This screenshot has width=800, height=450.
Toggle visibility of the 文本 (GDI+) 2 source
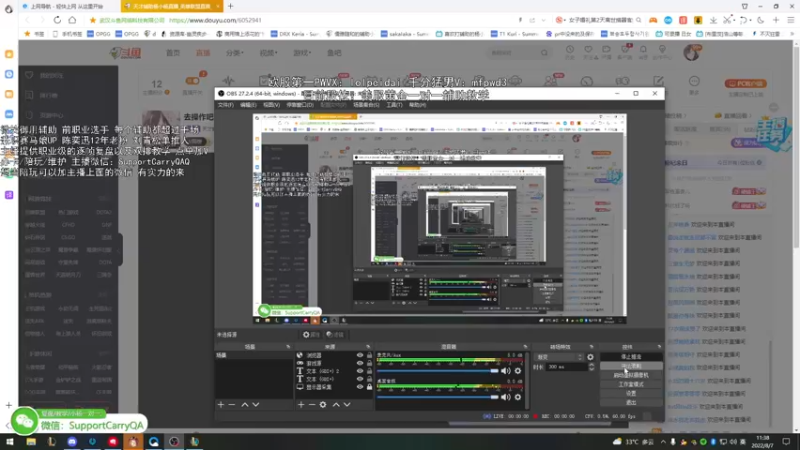pyautogui.click(x=360, y=371)
